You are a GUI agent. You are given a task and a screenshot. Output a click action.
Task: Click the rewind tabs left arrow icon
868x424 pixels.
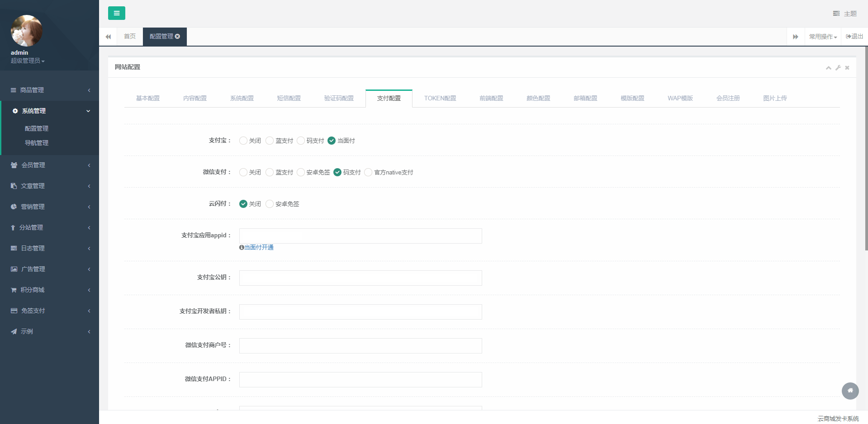coord(108,37)
